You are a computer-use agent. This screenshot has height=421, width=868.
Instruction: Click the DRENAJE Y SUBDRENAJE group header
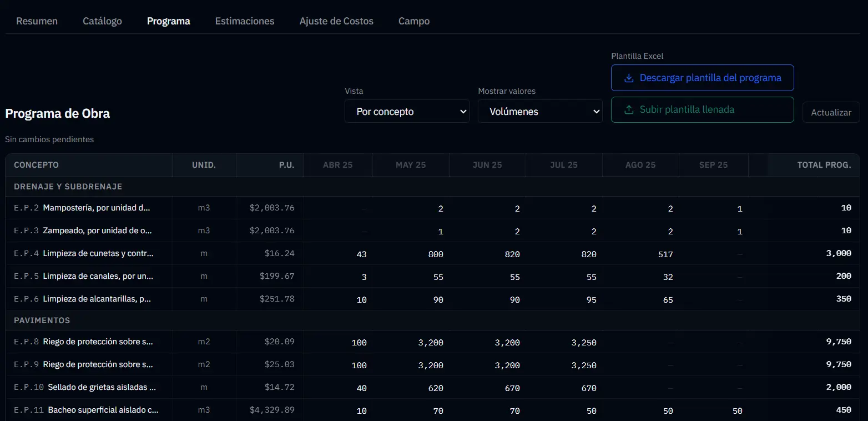click(68, 187)
